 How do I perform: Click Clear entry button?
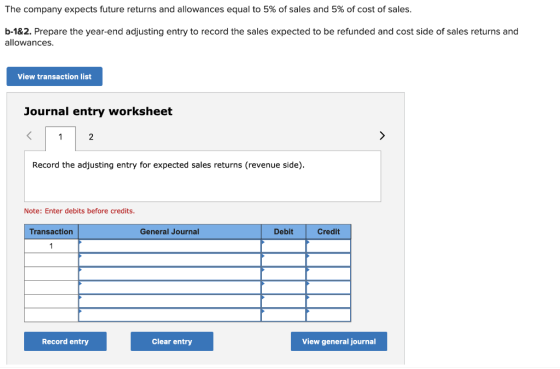coord(172,341)
